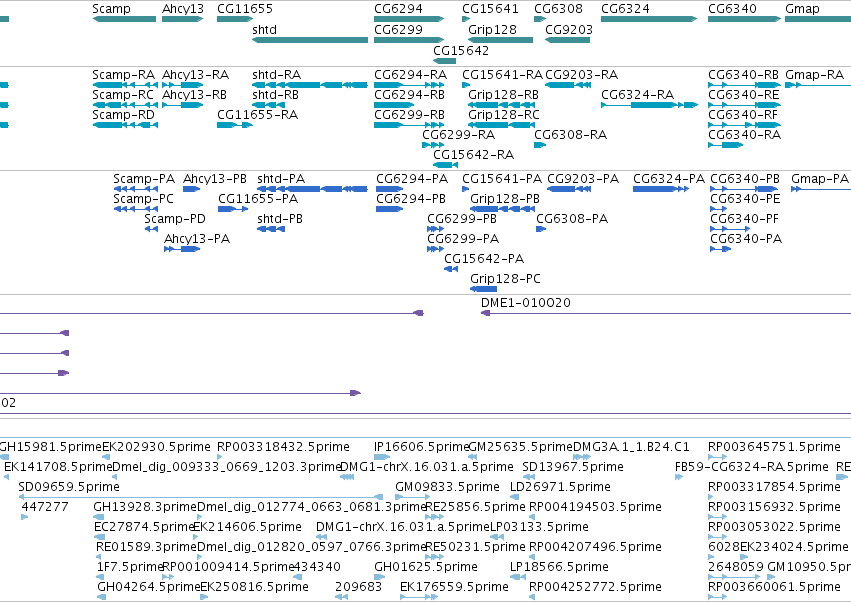Select the SD13967.5prime EST label
Screen dimensions: 851x602
tap(573, 467)
